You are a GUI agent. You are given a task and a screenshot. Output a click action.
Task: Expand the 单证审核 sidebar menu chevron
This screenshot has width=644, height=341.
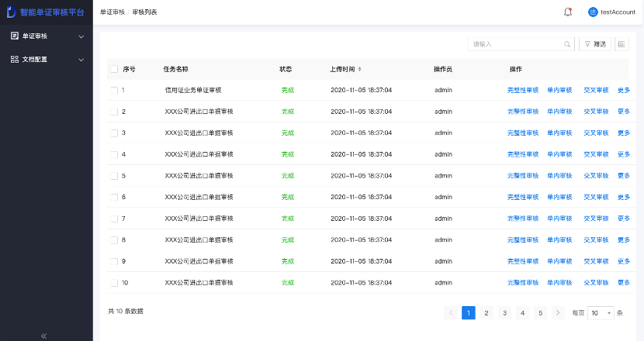coord(81,36)
